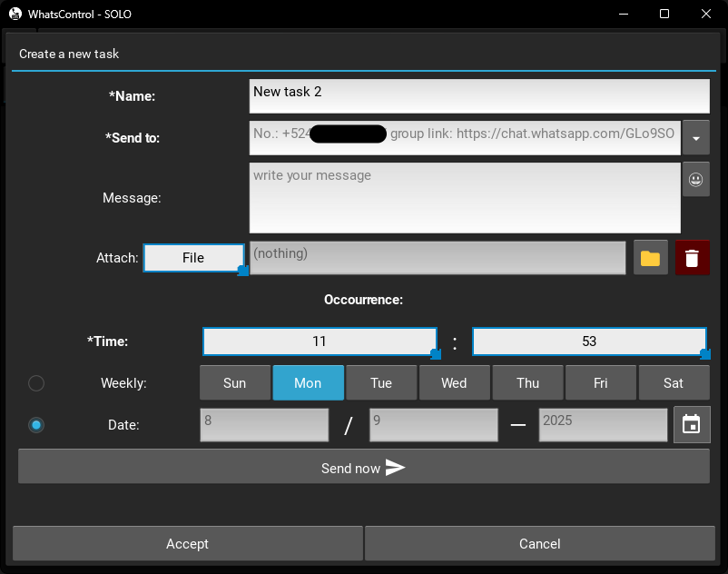
Task: Open the emoji picker beside the message box
Action: pos(695,180)
